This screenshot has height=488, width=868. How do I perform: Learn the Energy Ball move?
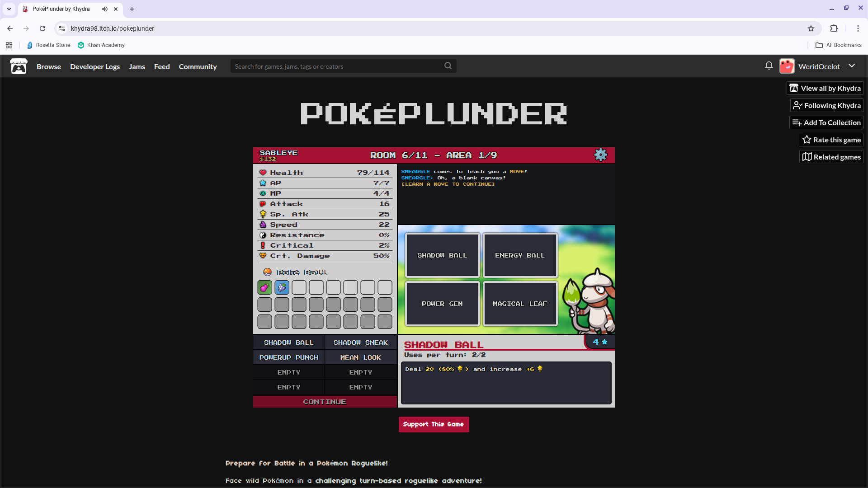(520, 255)
